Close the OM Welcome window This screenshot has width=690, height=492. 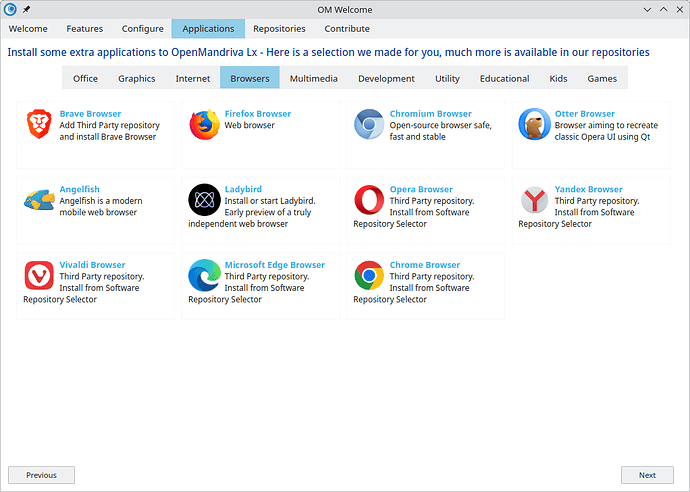[680, 9]
